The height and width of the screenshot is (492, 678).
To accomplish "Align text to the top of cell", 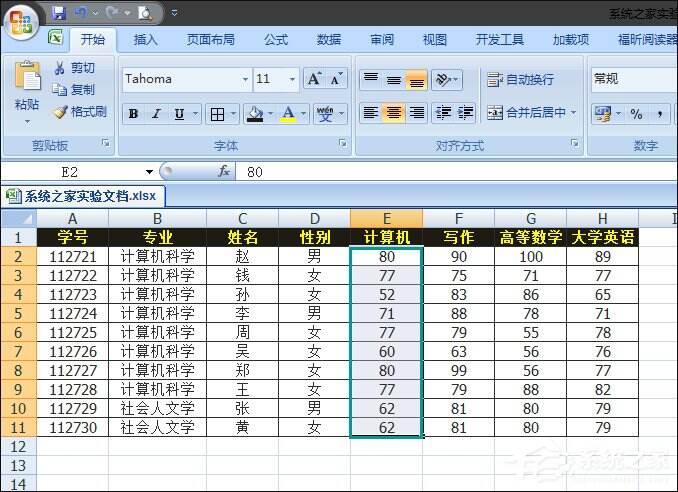I will coord(371,80).
